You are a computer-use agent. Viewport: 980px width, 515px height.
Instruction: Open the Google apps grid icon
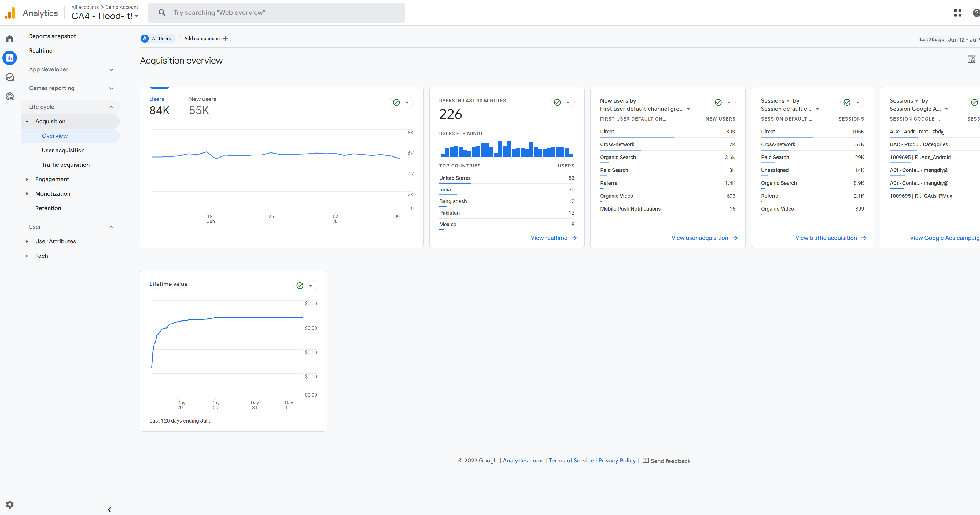(x=957, y=13)
